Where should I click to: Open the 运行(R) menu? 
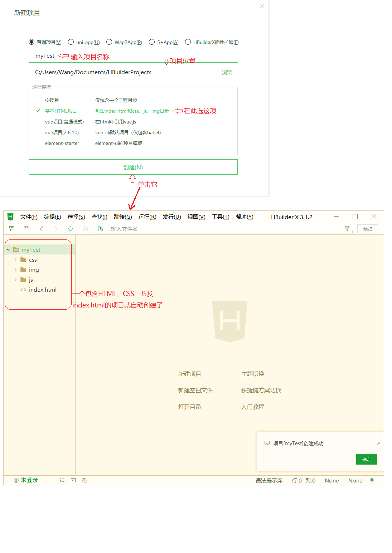coord(147,217)
